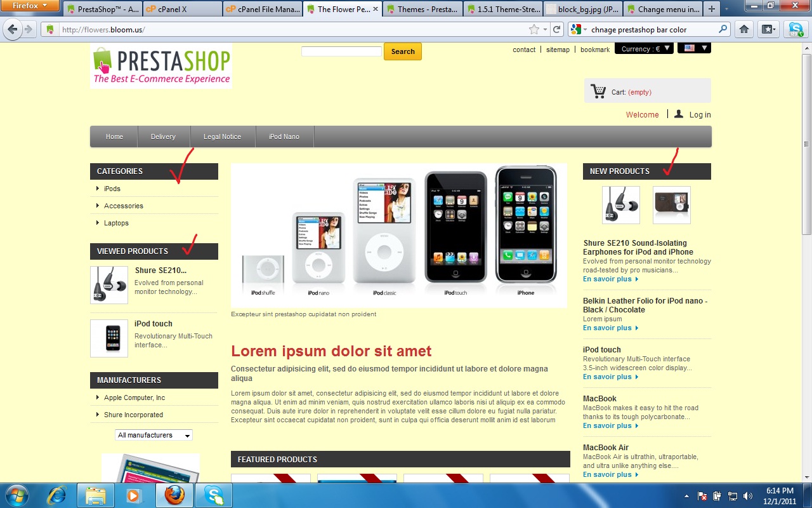Open the Currency dropdown

click(x=644, y=48)
